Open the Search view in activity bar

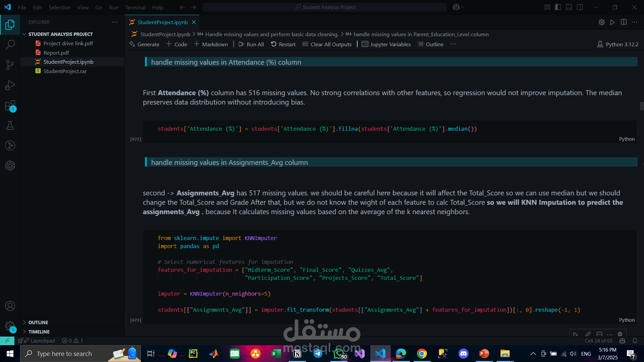pyautogui.click(x=10, y=45)
